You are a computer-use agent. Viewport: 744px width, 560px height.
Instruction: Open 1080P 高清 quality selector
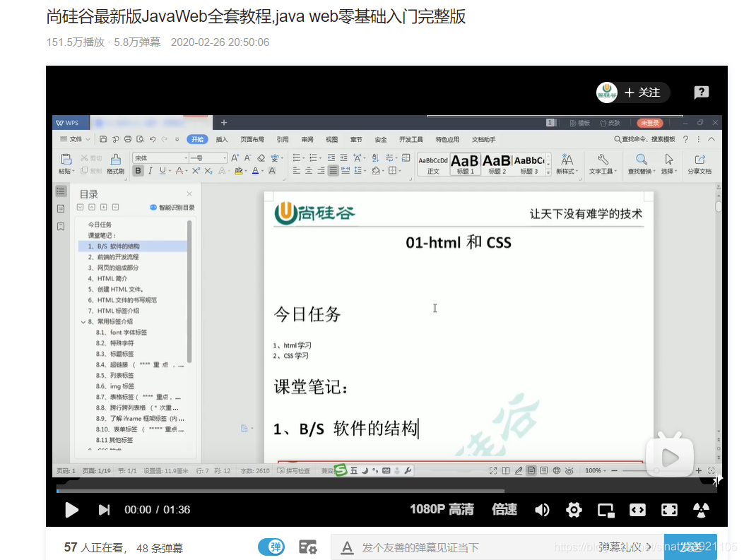(x=442, y=509)
